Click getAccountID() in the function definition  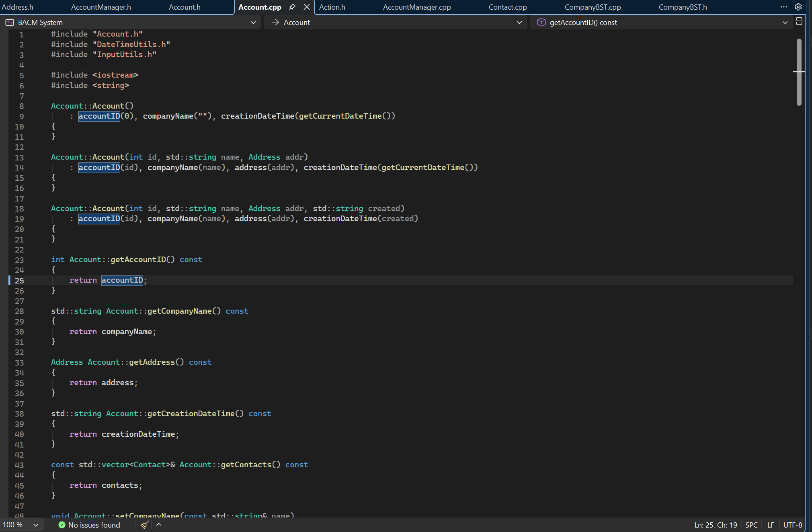tap(143, 260)
